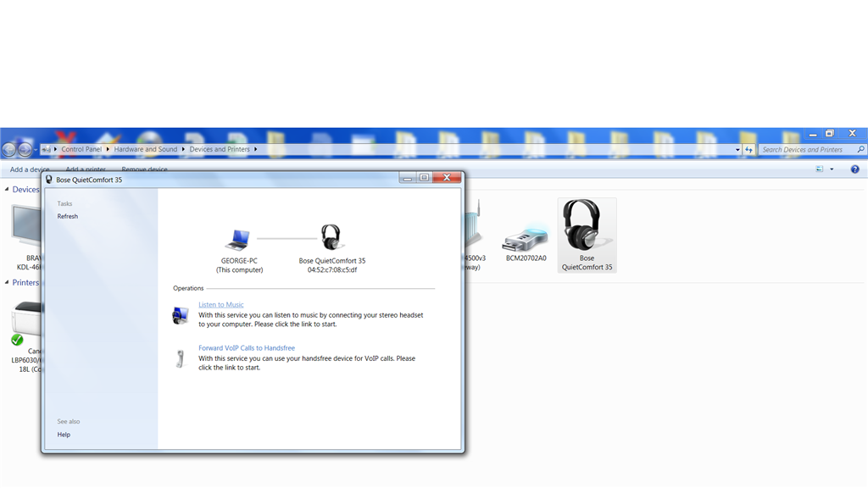The height and width of the screenshot is (488, 868).
Task: Click the Listen to Music service icon
Action: pyautogui.click(x=181, y=315)
